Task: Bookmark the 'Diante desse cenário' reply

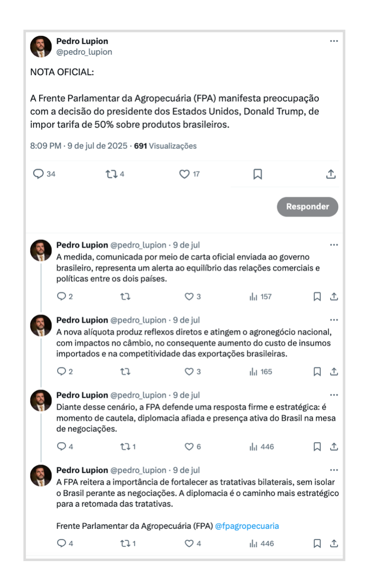Action: coord(317,447)
